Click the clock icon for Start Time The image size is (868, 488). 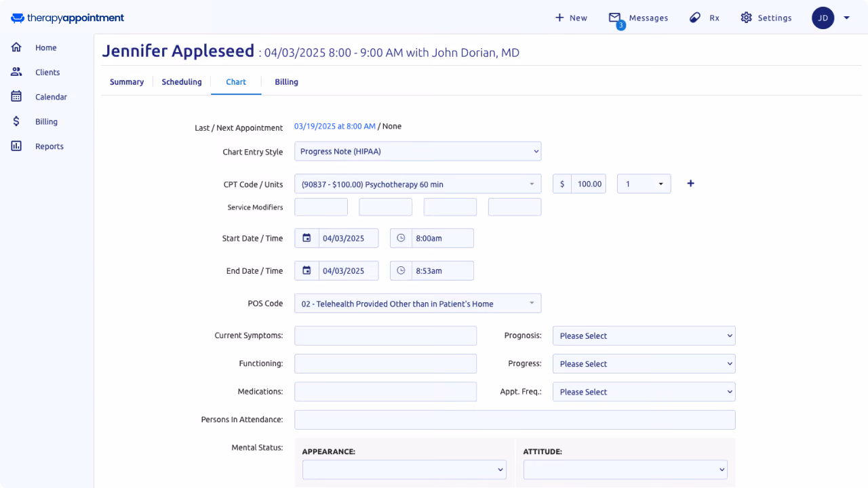(x=401, y=238)
